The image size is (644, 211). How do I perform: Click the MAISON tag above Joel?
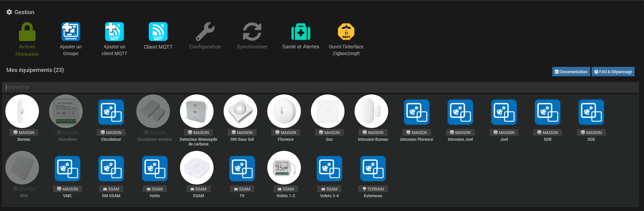click(504, 133)
